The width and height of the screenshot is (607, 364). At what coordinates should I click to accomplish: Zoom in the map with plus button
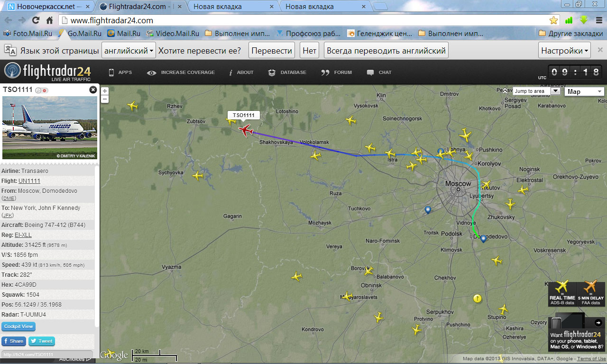(x=105, y=91)
